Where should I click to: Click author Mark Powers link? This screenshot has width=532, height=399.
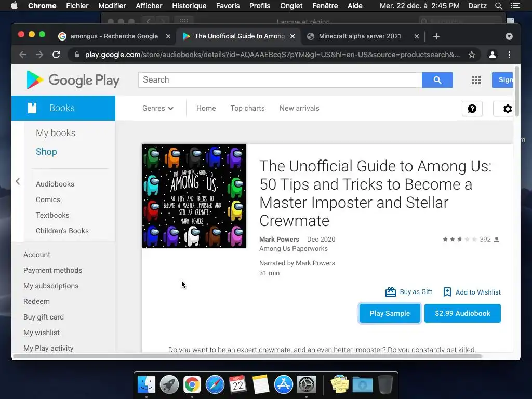[x=279, y=239]
